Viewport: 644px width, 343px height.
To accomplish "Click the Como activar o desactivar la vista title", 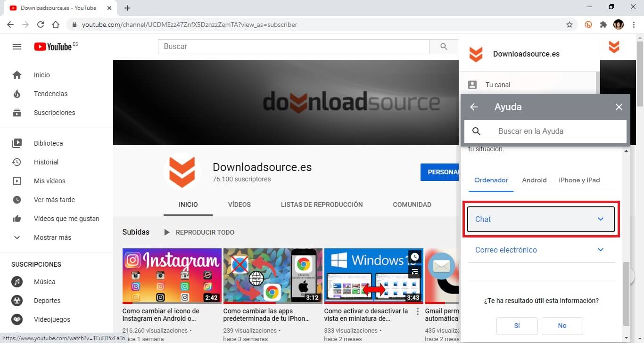I will click(366, 315).
